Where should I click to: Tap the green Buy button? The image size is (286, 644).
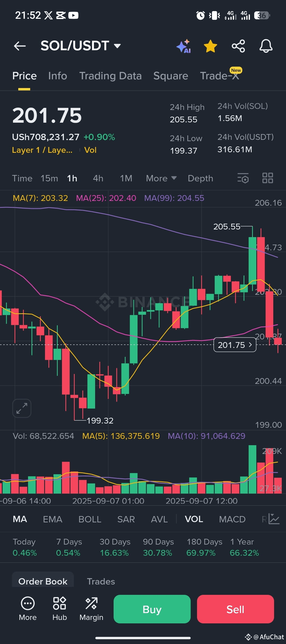coord(152,609)
